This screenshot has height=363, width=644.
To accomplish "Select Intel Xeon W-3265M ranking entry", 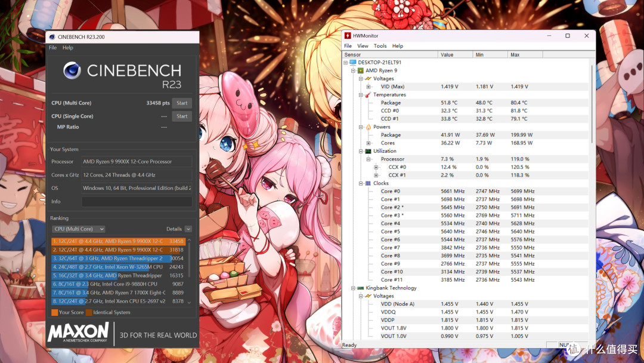I will 118,267.
